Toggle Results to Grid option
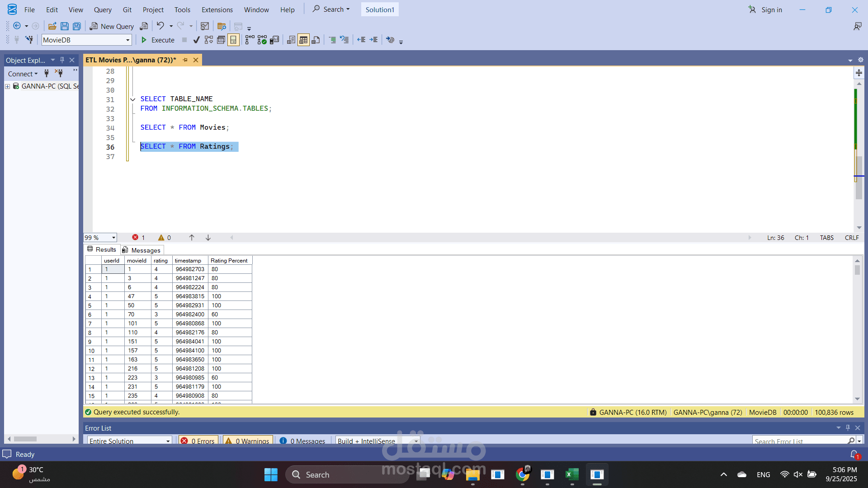Image resolution: width=868 pixels, height=488 pixels. [303, 40]
